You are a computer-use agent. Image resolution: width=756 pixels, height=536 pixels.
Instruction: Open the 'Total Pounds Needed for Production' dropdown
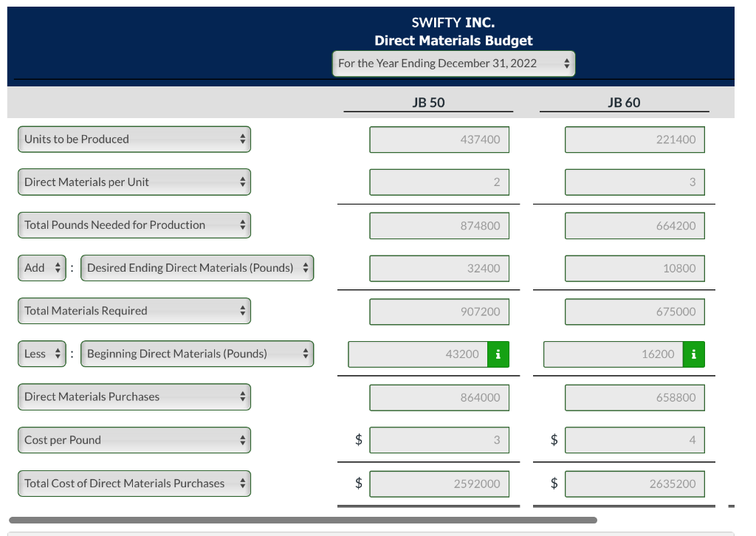click(134, 225)
